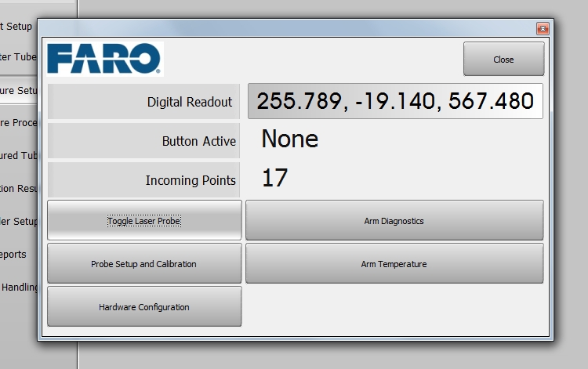Select the Handling item in the left sidebar
588x369 pixels.
click(x=19, y=288)
